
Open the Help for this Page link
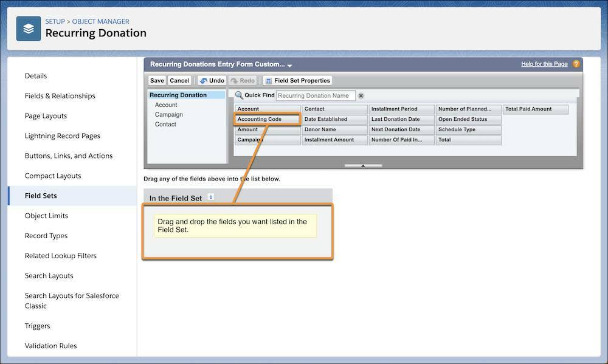(x=544, y=64)
